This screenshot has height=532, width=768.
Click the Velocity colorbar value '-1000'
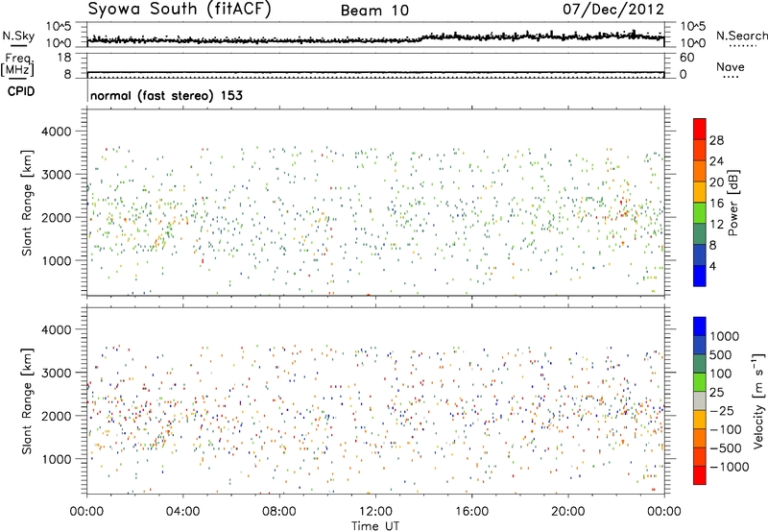point(729,467)
